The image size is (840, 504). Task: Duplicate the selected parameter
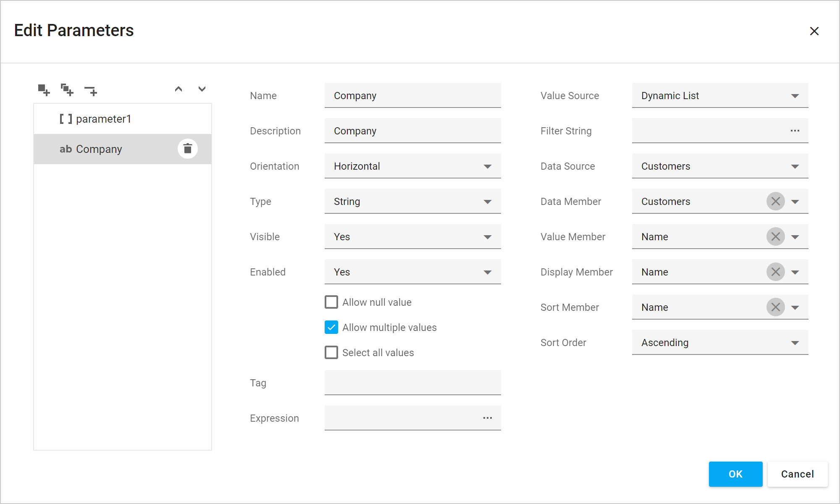pyautogui.click(x=67, y=90)
